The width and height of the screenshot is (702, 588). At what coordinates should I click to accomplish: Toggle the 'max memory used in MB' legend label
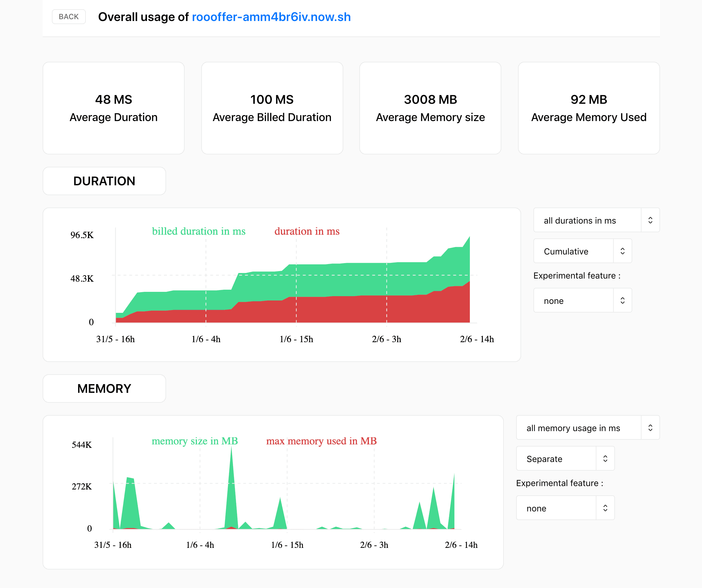click(321, 441)
